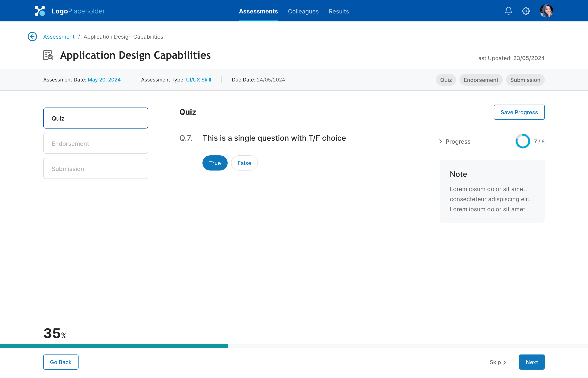588x378 pixels.
Task: Click the back arrow circle icon
Action: (x=32, y=37)
